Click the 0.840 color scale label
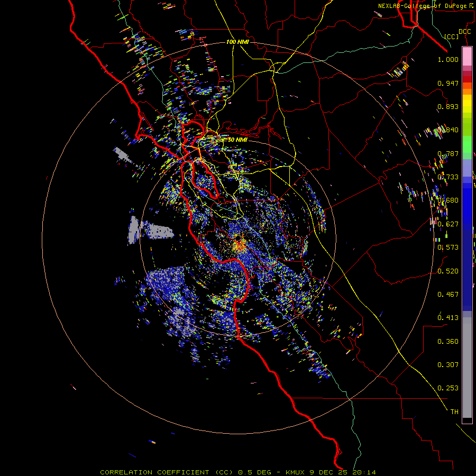The width and height of the screenshot is (476, 476). [x=448, y=130]
